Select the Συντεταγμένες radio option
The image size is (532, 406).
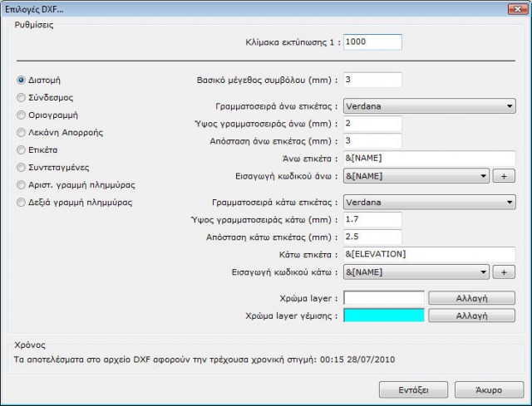(22, 167)
